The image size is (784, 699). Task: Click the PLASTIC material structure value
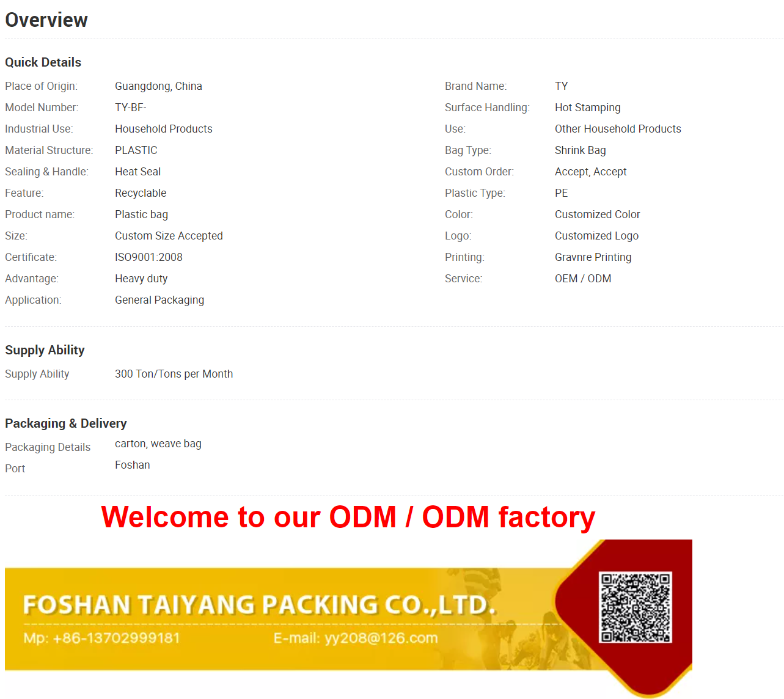coord(136,150)
